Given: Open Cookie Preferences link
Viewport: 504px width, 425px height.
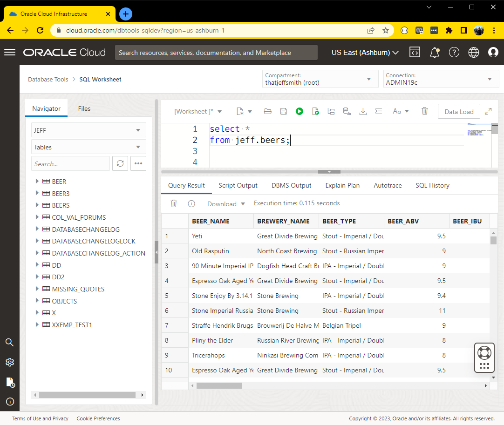Looking at the screenshot, I should (x=98, y=418).
